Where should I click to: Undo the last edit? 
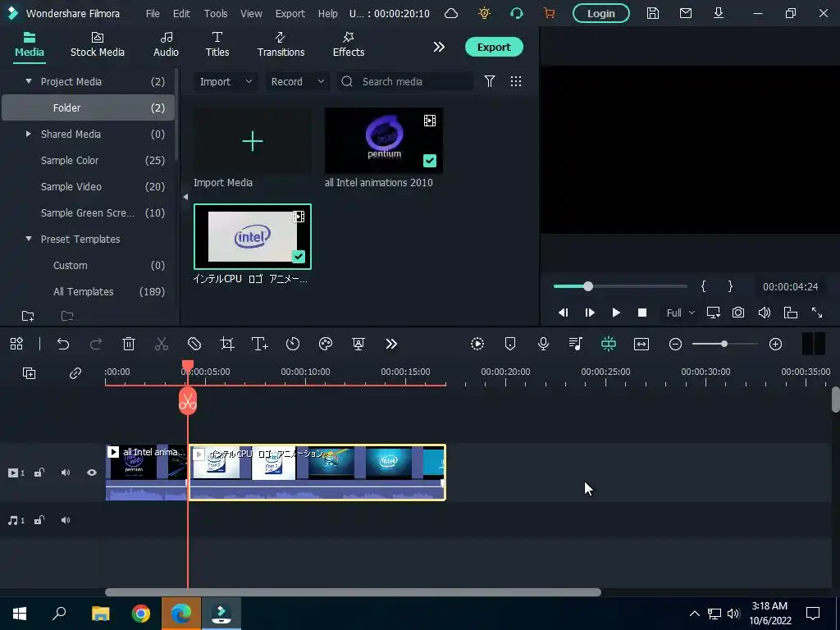(63, 344)
